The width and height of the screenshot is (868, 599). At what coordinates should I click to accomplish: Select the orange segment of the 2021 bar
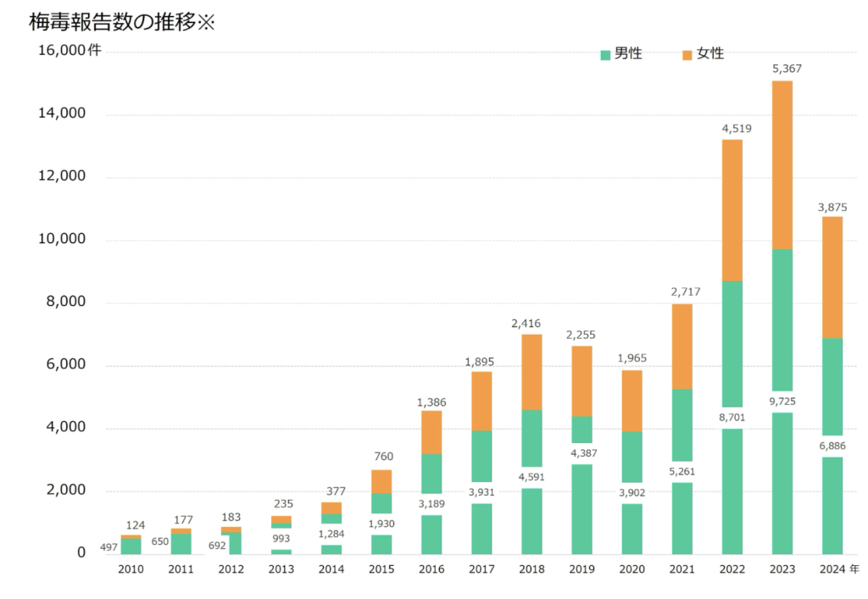[x=682, y=347]
